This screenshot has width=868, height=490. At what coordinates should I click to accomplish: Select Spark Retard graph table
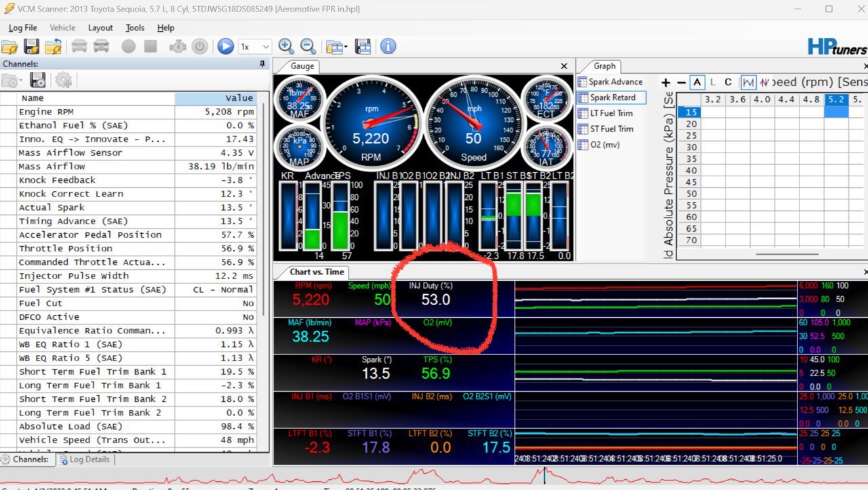[x=610, y=98]
